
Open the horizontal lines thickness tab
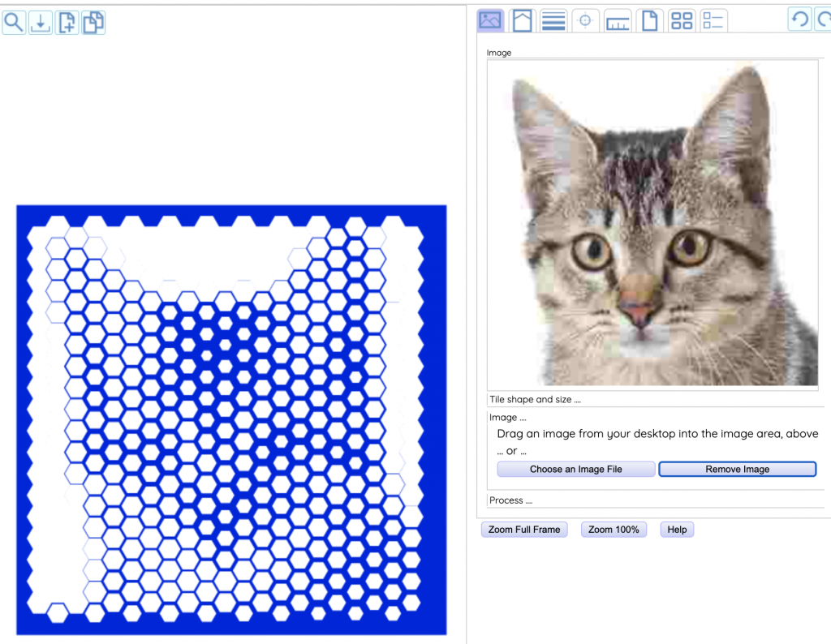(x=553, y=20)
